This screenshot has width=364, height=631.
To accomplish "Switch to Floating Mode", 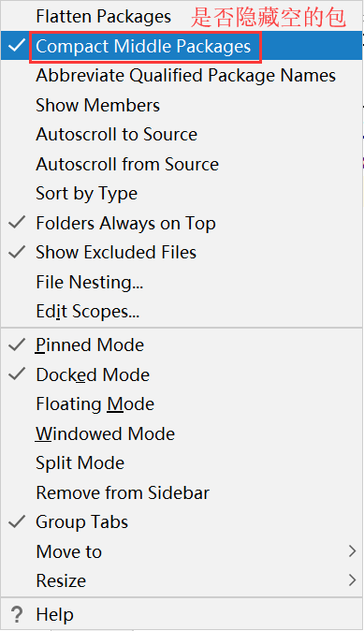I will pyautogui.click(x=181, y=404).
